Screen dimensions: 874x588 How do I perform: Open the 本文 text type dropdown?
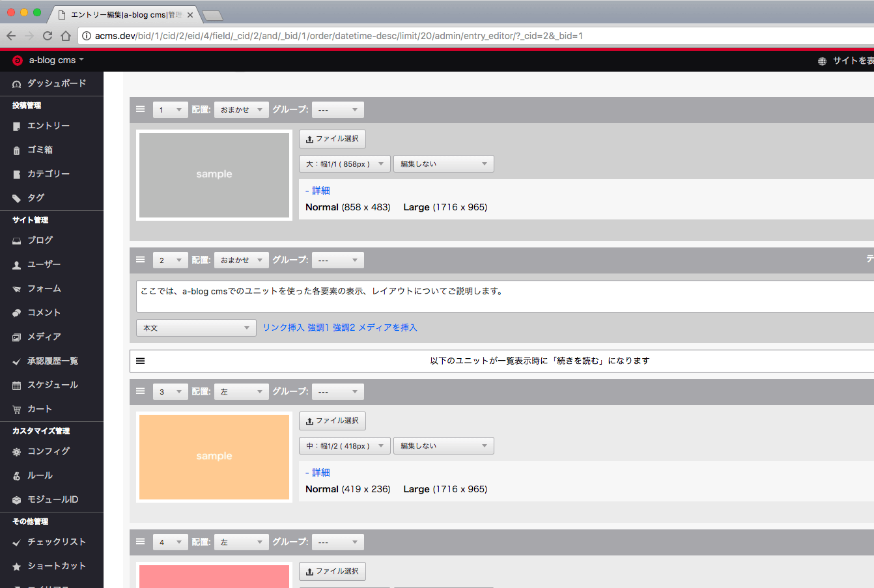pos(196,328)
